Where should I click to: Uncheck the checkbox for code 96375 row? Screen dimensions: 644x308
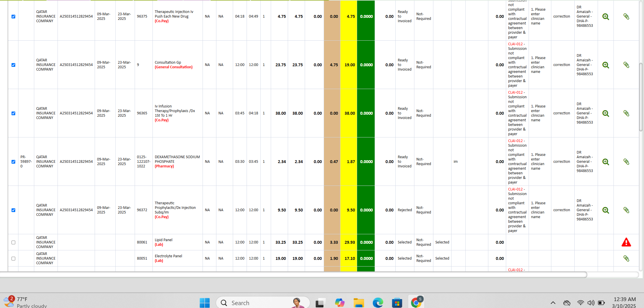click(x=13, y=17)
